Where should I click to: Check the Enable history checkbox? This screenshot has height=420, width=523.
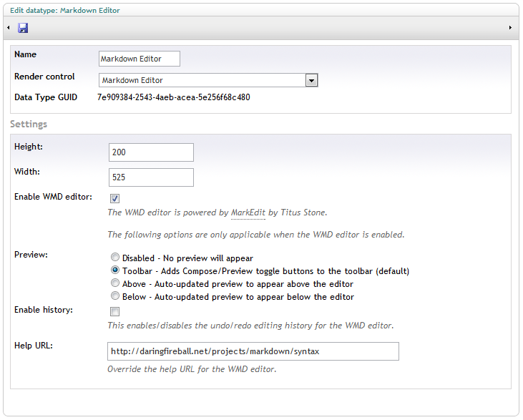pos(114,311)
